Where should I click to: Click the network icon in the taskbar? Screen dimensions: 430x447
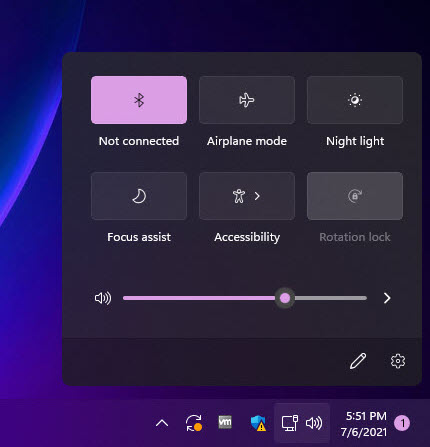290,423
